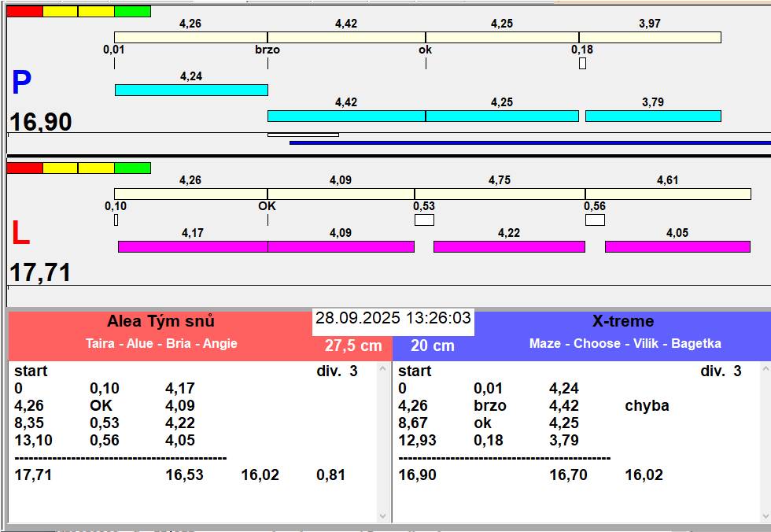Click the X-treme team header

click(622, 321)
